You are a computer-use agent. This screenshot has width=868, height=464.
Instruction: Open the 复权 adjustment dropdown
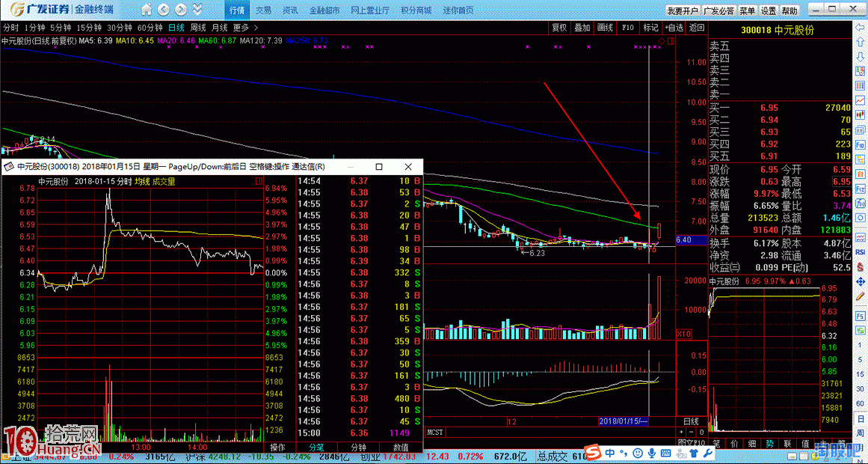click(x=559, y=28)
